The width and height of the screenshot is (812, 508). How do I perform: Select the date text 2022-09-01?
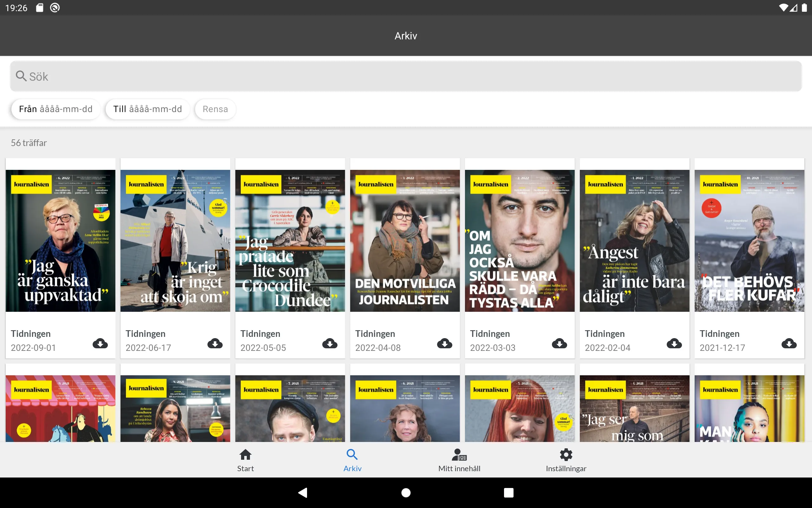coord(33,348)
